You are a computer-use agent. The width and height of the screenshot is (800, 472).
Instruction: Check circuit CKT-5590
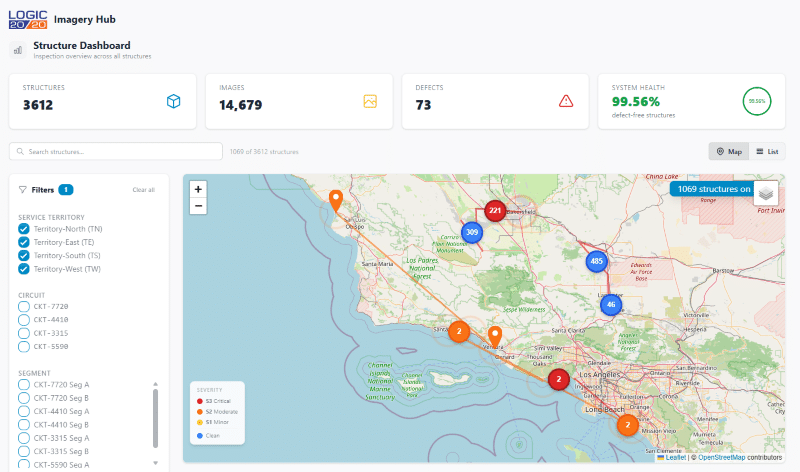[x=23, y=346]
